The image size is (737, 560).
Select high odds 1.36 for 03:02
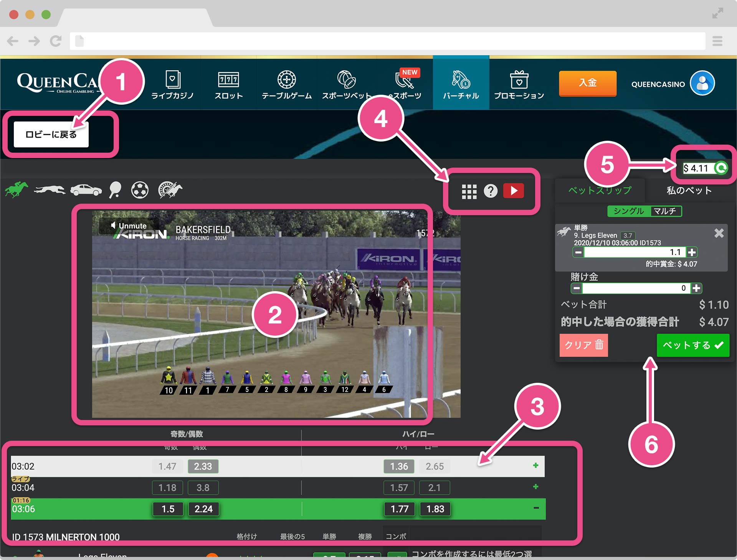399,466
